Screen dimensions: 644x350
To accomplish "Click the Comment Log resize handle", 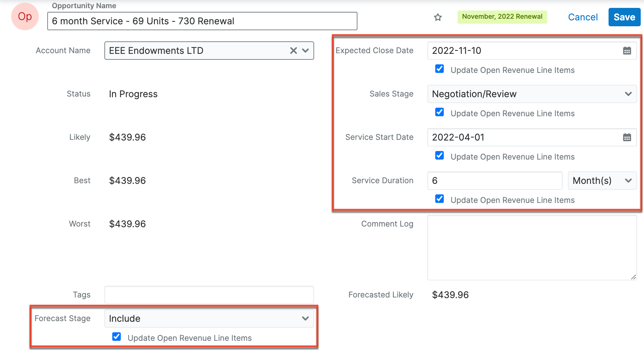I will pyautogui.click(x=633, y=277).
